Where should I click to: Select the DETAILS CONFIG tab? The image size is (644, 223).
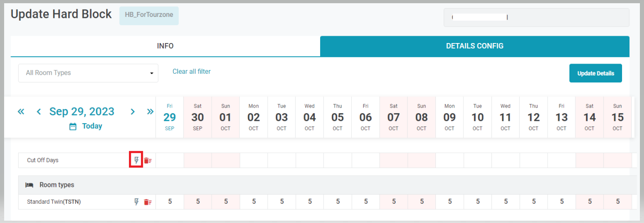click(474, 46)
